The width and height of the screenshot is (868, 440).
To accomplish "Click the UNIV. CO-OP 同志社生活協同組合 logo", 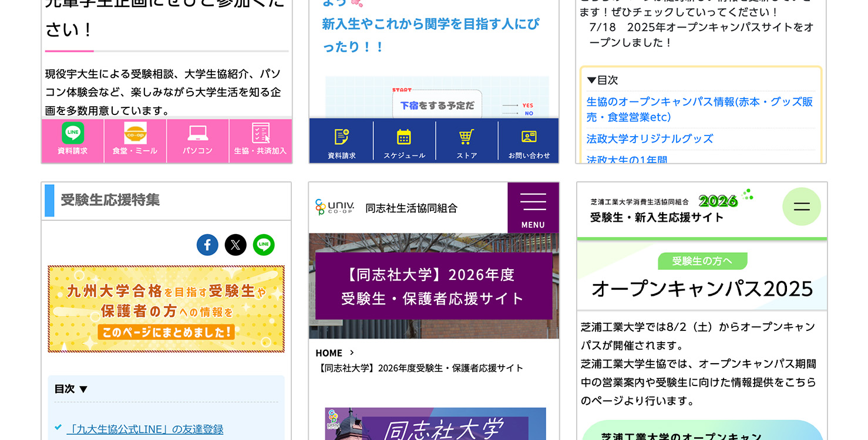I will 386,208.
